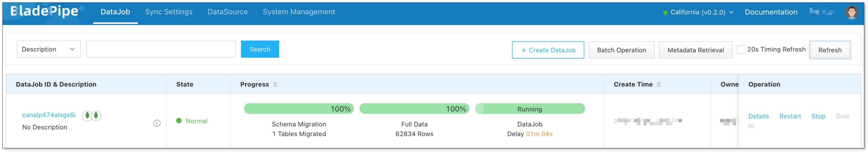Click the Full Data 100% progress bar
The width and height of the screenshot is (868, 152).
pyautogui.click(x=414, y=109)
